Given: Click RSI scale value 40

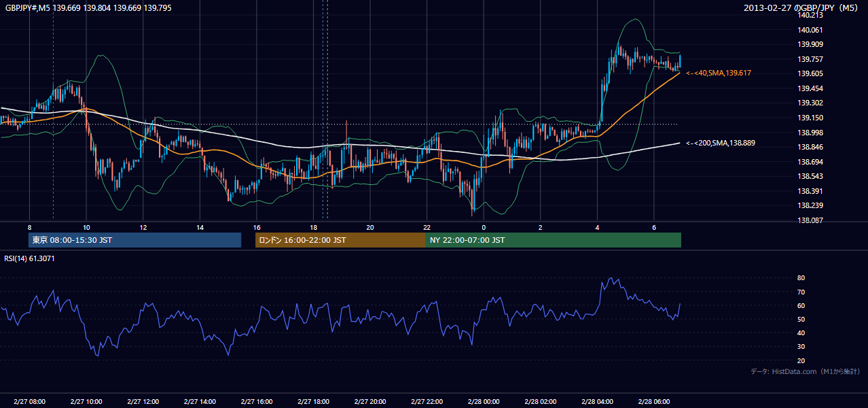Looking at the screenshot, I should [801, 333].
